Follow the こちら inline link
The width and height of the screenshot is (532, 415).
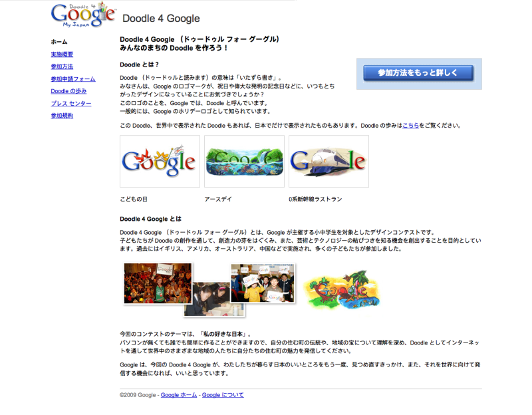410,126
